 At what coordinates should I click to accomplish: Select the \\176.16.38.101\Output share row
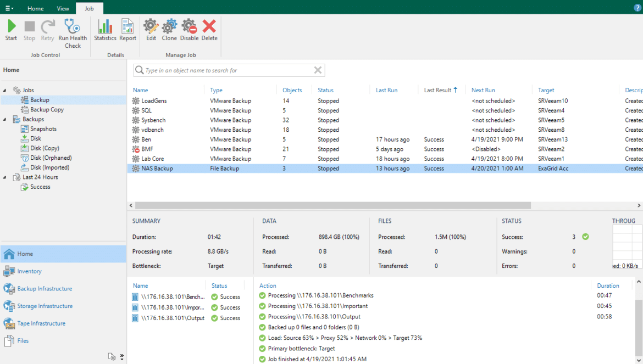(187, 318)
